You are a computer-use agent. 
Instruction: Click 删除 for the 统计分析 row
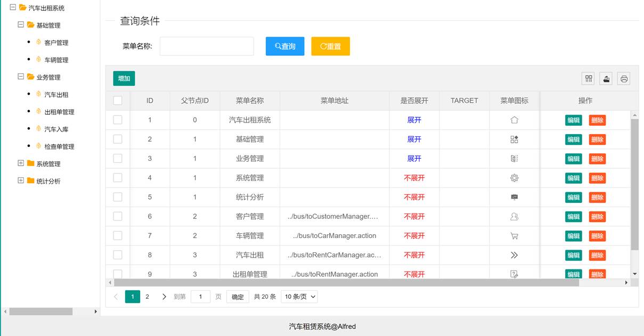[597, 198]
